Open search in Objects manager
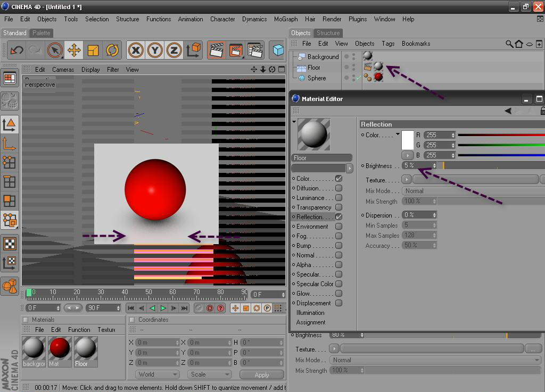 pos(509,44)
